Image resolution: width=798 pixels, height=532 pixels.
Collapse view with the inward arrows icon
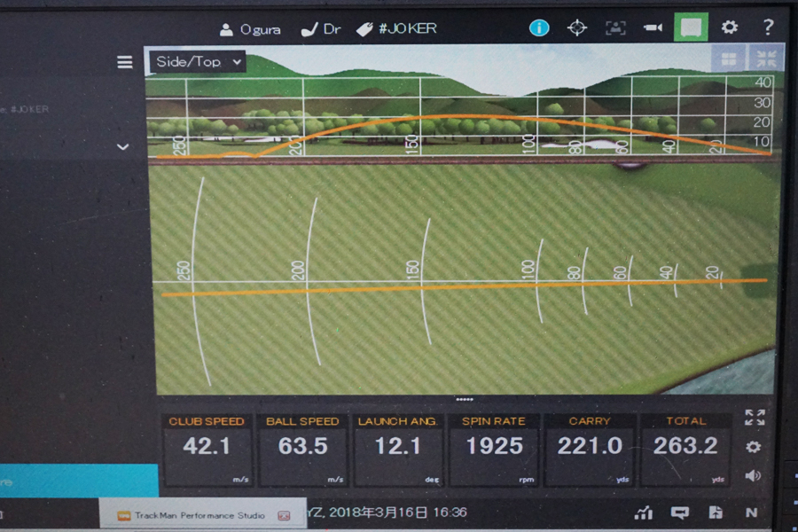pyautogui.click(x=766, y=59)
